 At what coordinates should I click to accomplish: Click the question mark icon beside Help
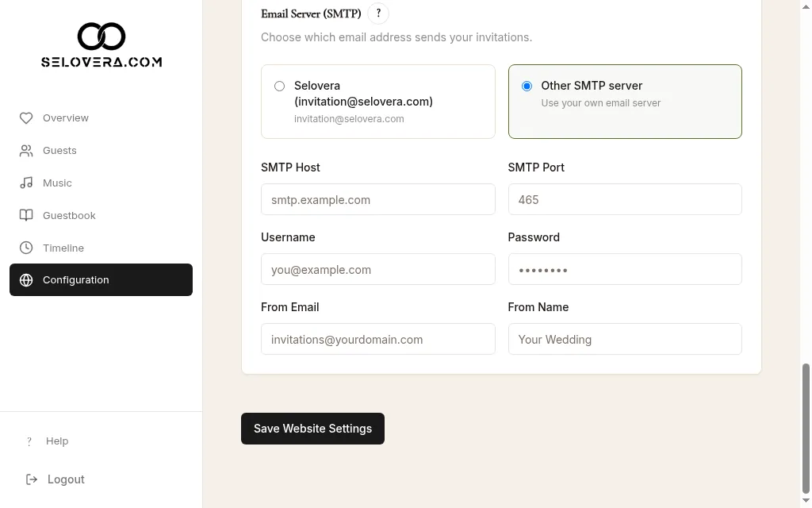pos(29,441)
